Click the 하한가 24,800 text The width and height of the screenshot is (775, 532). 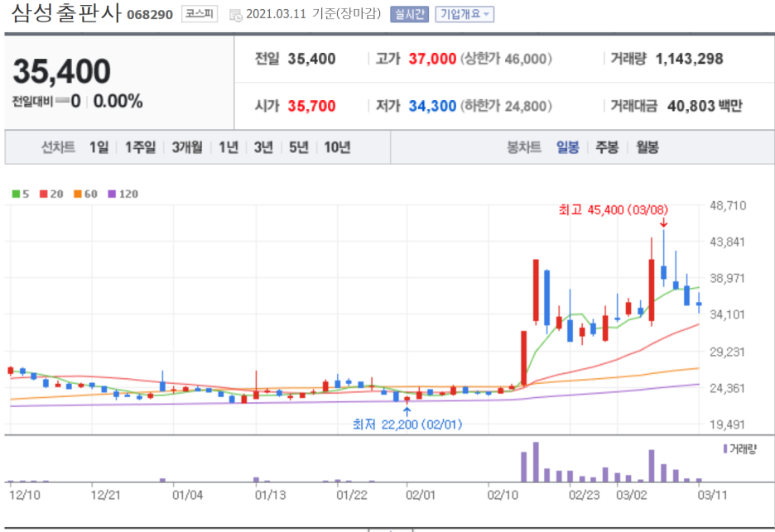[x=506, y=106]
